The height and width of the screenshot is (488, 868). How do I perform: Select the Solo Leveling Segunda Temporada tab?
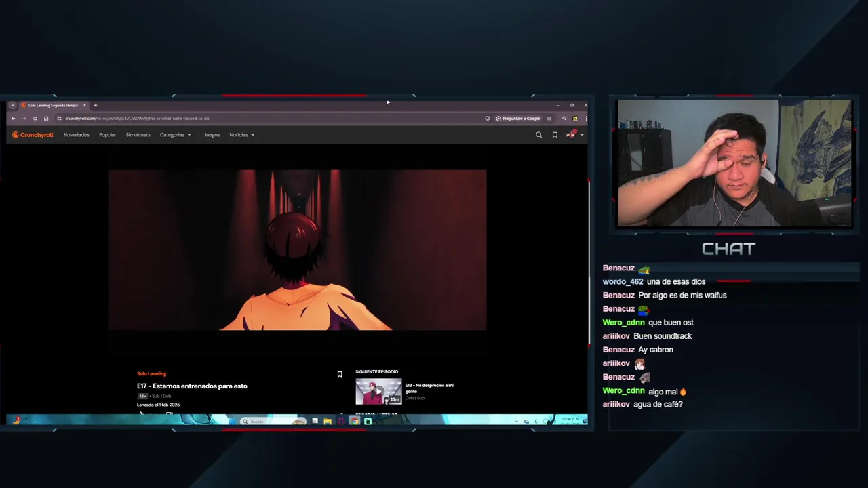coord(53,105)
